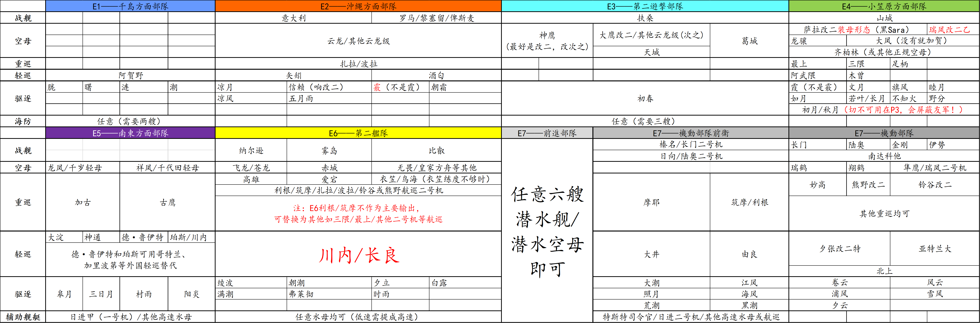Viewport: 980px width, 323px height.
Task: Click the E5 南東方面部隊 purple header
Action: (130, 133)
